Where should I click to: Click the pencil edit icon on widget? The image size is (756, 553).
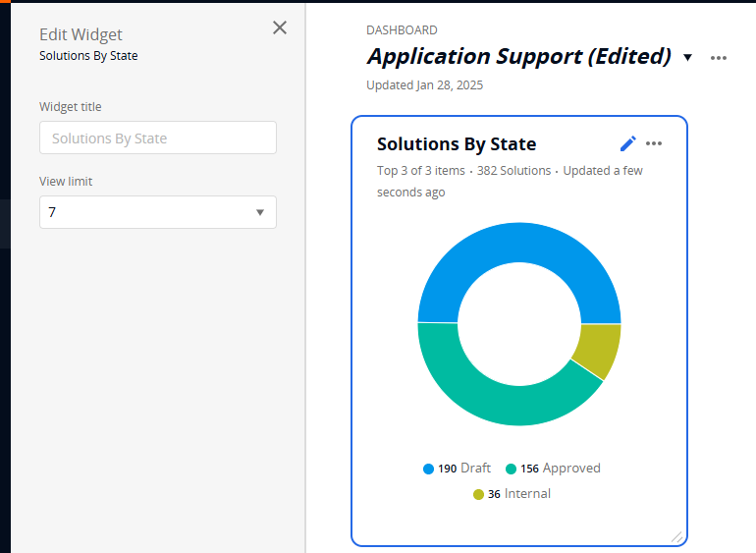[628, 143]
